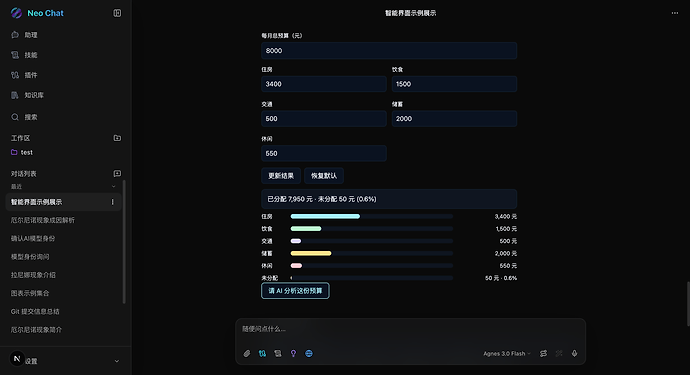
Task: Click the yellow 储蓄 progress bar
Action: pos(311,254)
